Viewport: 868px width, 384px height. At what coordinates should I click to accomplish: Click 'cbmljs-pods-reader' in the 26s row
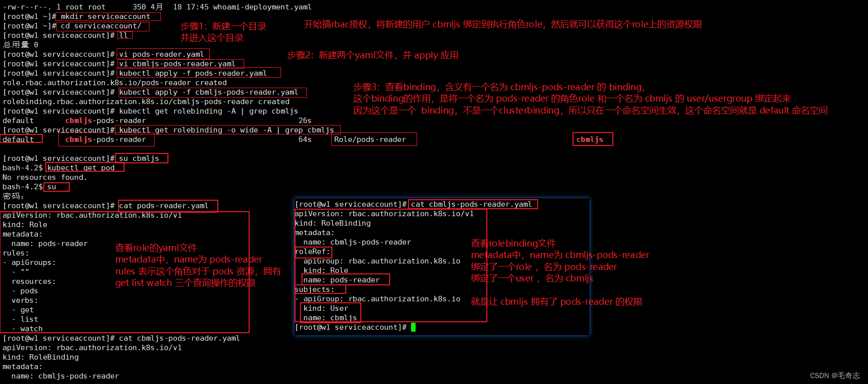pyautogui.click(x=105, y=121)
